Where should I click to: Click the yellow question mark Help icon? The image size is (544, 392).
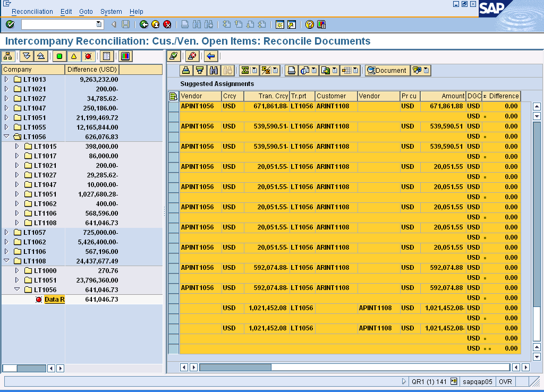point(310,24)
